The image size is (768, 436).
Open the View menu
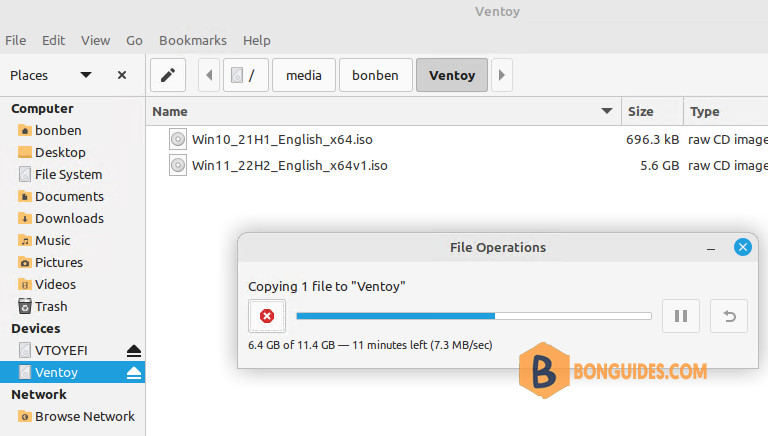[96, 40]
